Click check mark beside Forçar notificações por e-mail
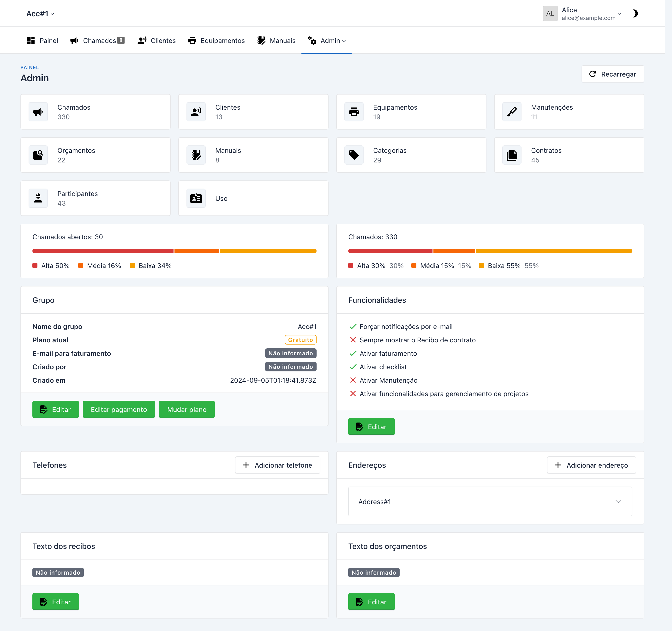 (x=353, y=327)
